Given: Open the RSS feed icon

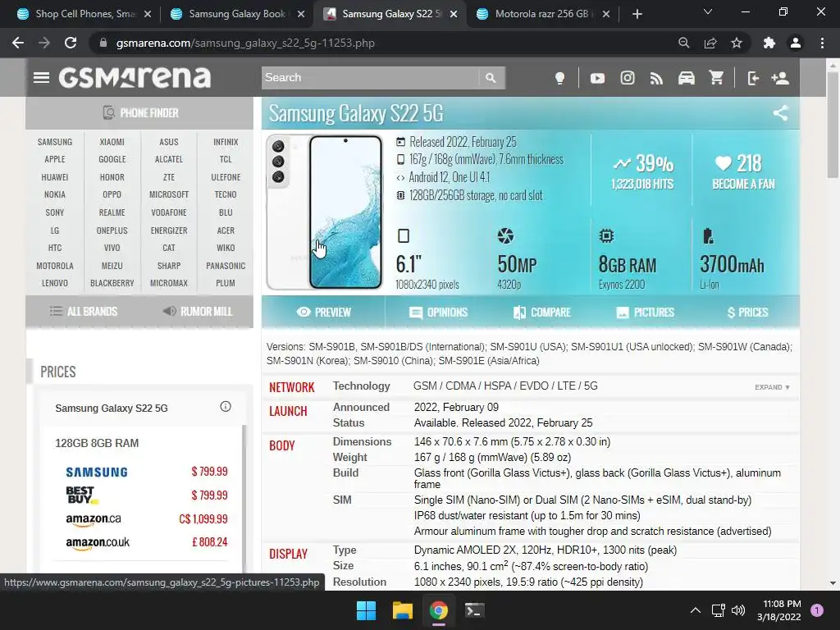Looking at the screenshot, I should point(656,79).
